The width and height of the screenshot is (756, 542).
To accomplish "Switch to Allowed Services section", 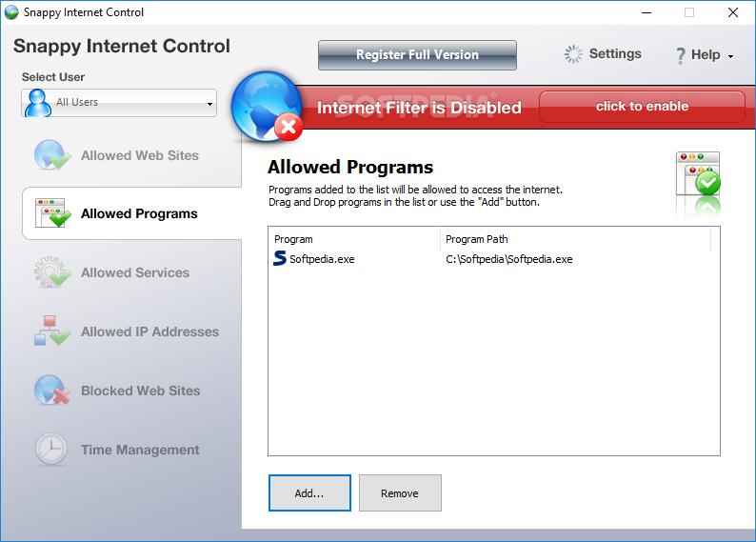I will click(135, 272).
